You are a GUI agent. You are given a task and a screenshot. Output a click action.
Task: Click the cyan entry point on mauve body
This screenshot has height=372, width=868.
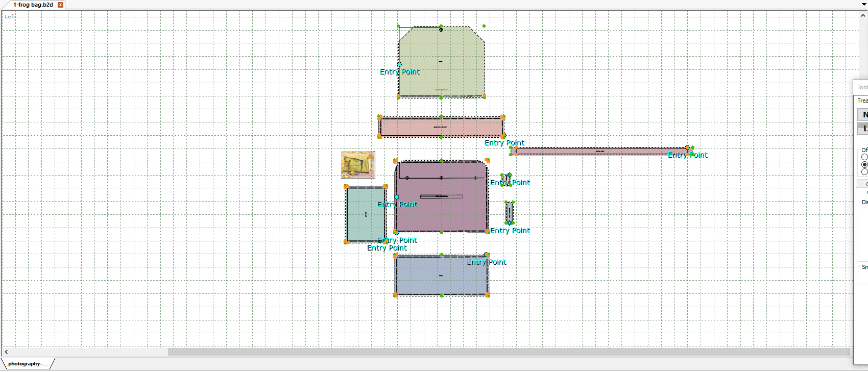pyautogui.click(x=397, y=197)
